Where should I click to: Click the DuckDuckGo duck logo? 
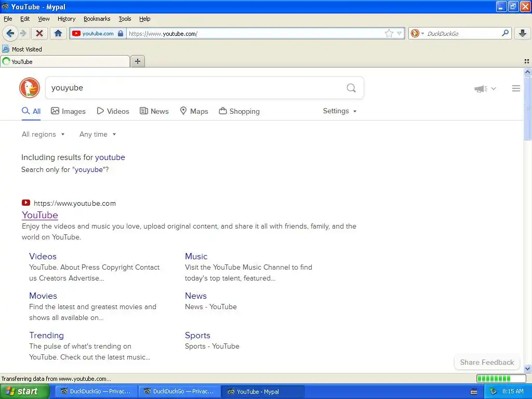click(30, 88)
